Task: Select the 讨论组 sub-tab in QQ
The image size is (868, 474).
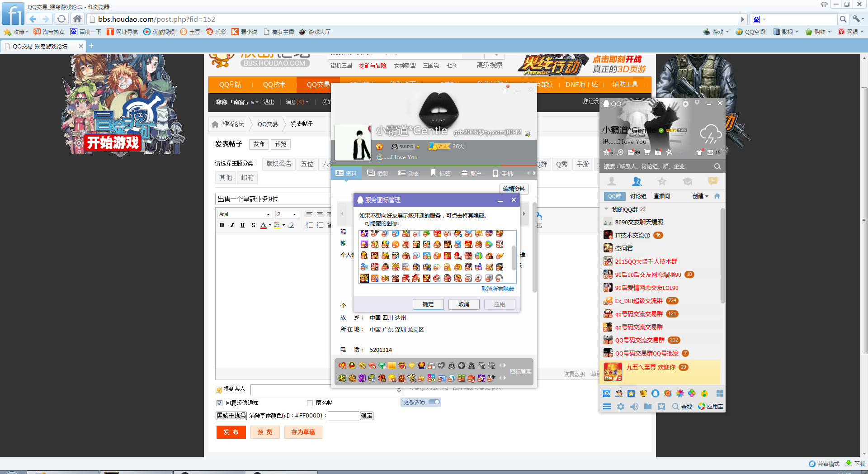Action: (x=638, y=196)
